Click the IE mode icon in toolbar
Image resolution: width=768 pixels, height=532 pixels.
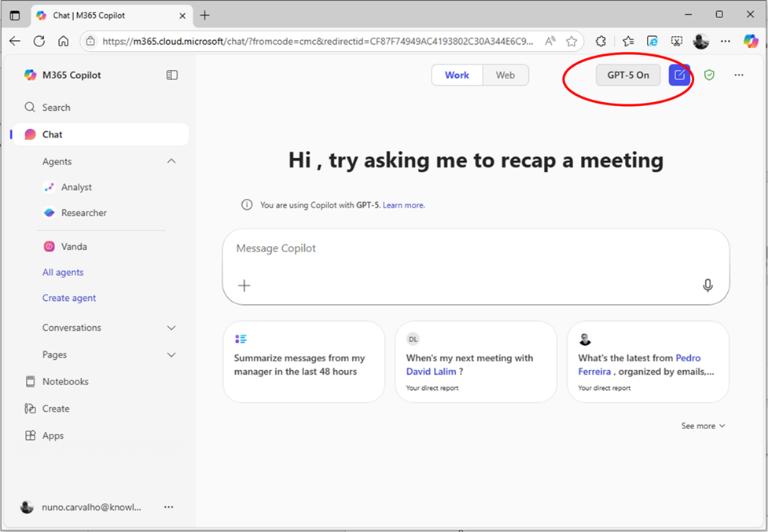point(652,42)
